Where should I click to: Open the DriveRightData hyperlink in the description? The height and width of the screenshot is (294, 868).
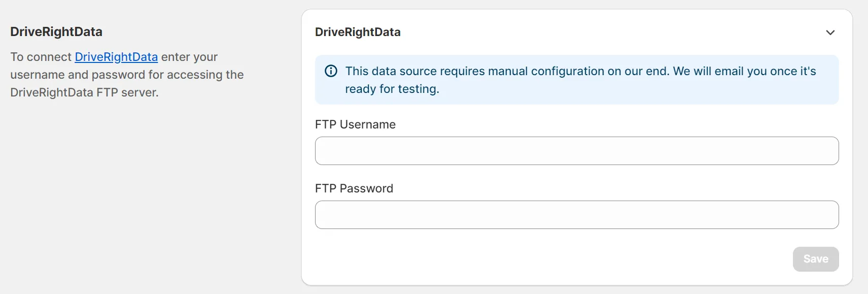[116, 57]
